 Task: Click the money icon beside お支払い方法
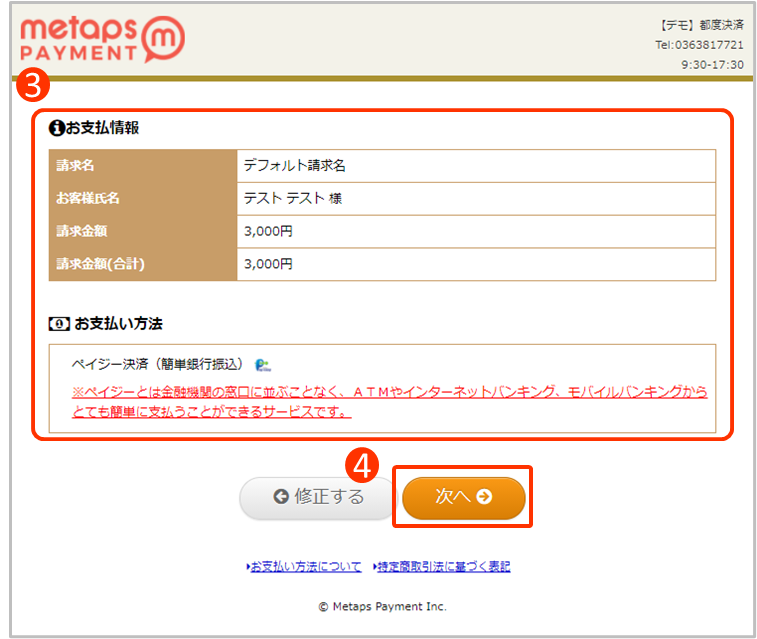pos(59,324)
